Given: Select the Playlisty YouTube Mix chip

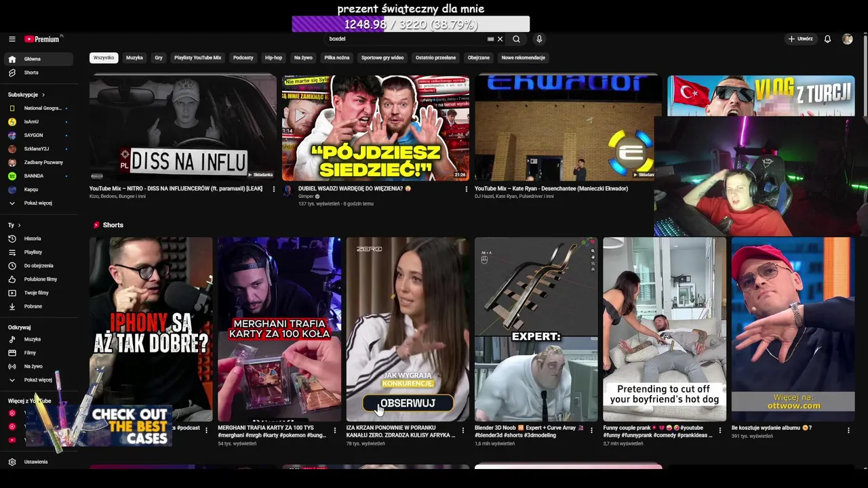Looking at the screenshot, I should [x=198, y=58].
